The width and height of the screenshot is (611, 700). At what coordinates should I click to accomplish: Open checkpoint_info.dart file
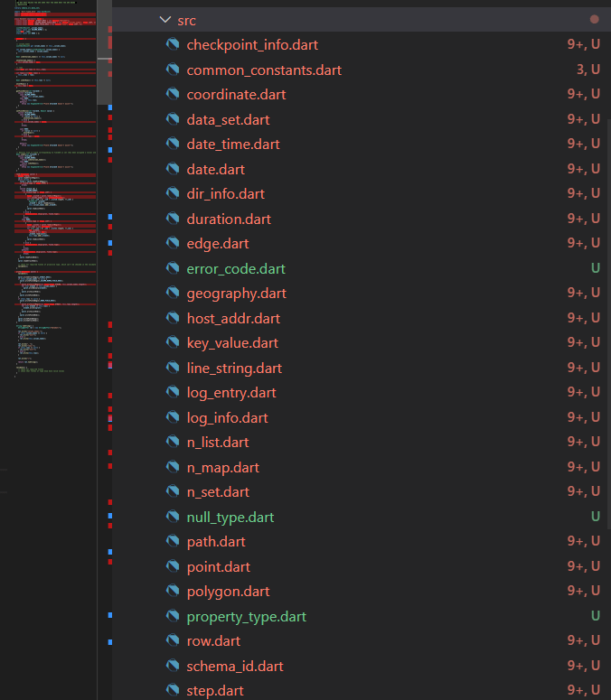coord(252,44)
